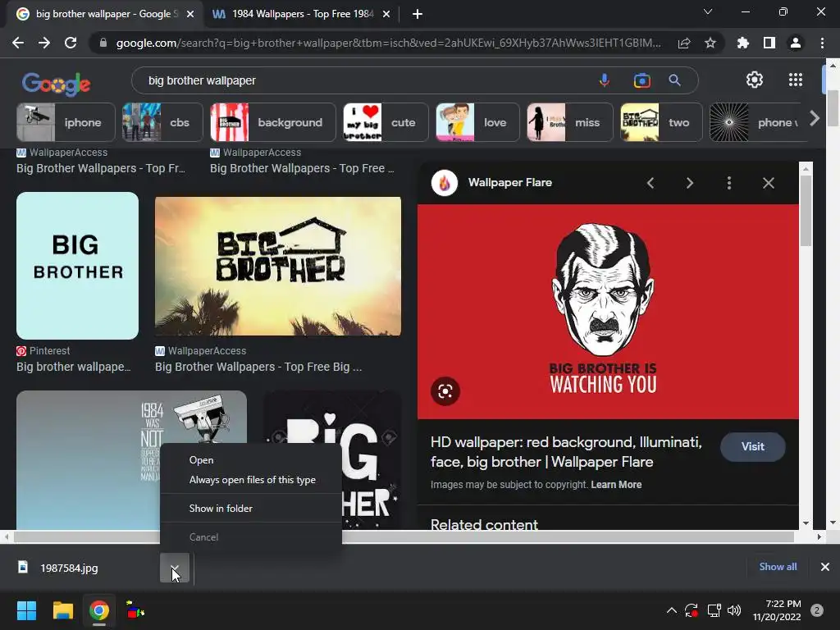Show previous image in preview panel
The width and height of the screenshot is (840, 630).
[651, 183]
